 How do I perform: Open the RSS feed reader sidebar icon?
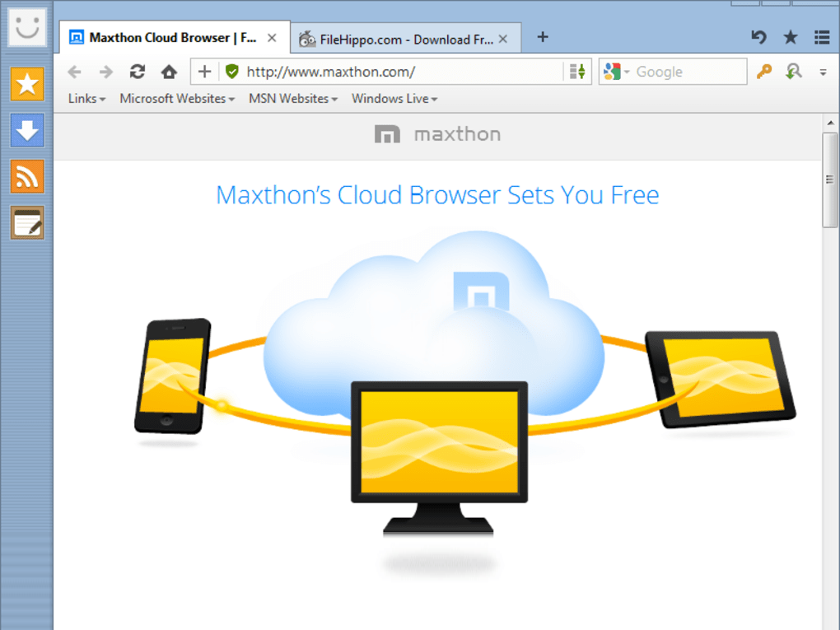[27, 176]
